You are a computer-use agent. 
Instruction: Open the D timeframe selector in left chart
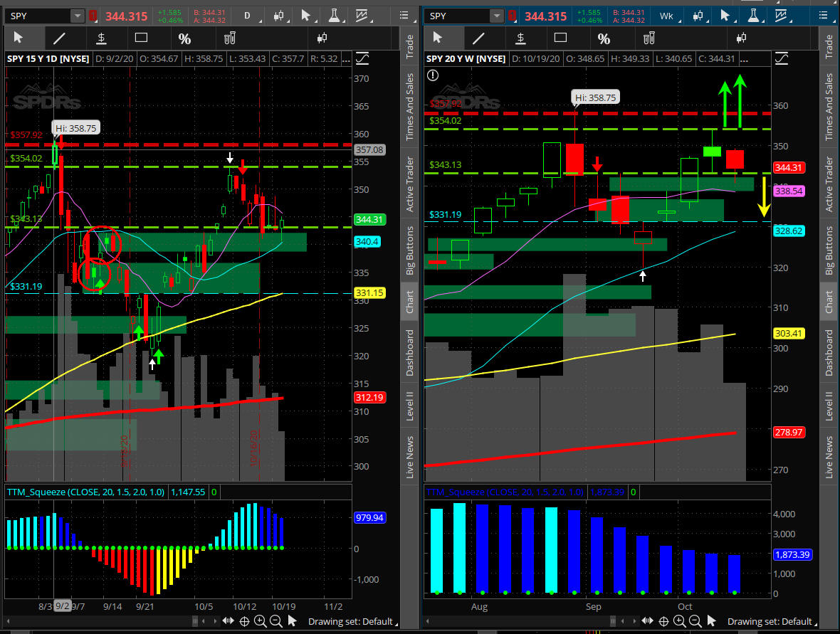pos(247,16)
